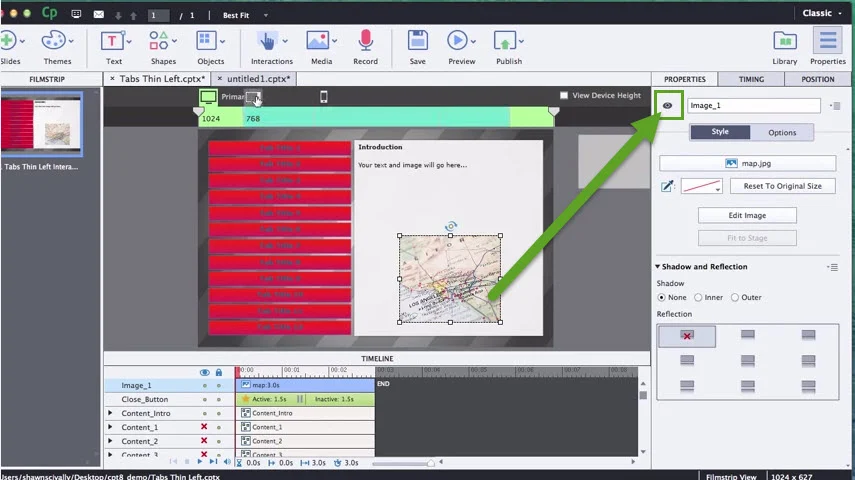
Task: Collapse the Shadow and Reflection section
Action: tap(658, 267)
